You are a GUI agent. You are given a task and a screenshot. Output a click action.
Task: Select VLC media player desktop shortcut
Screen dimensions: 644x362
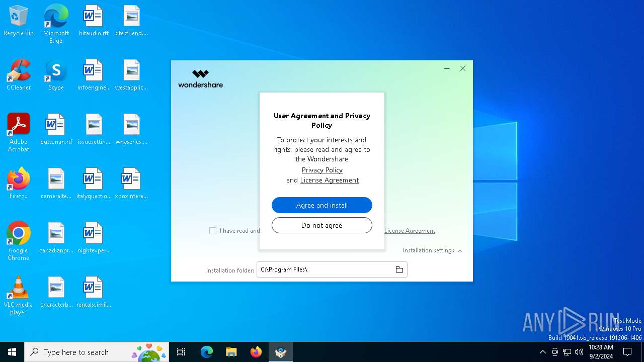tap(19, 296)
